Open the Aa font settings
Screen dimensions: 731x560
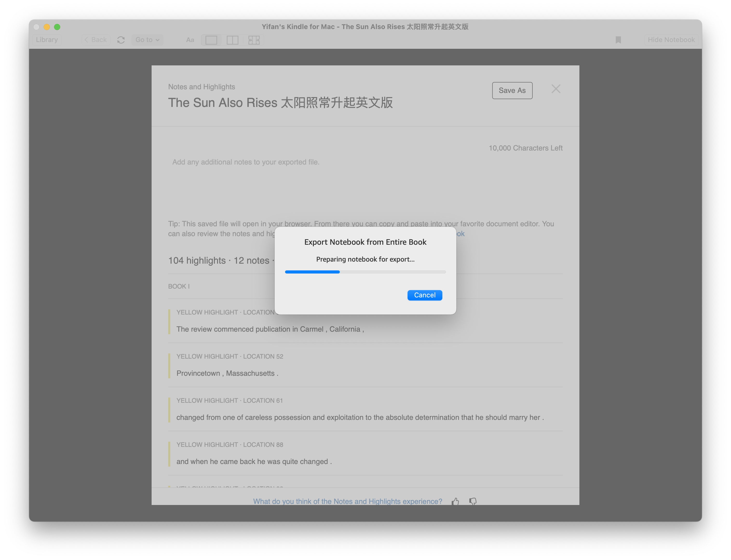pos(190,40)
